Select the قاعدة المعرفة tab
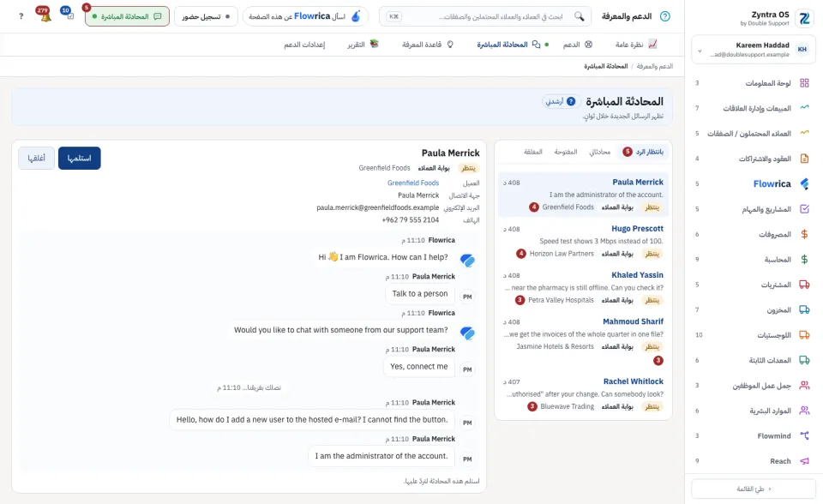Screen dimensions: 823x504 pos(428,45)
